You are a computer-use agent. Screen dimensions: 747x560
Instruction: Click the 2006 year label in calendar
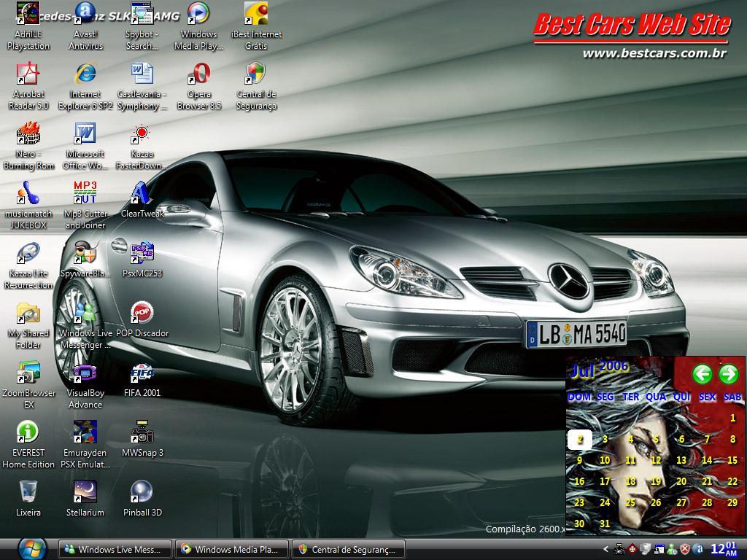[x=614, y=366]
